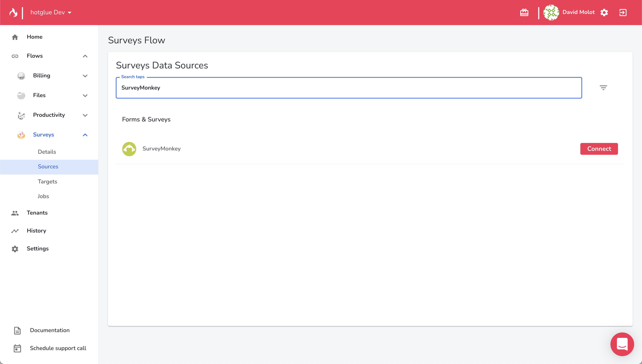Open the Tenants page

(37, 213)
